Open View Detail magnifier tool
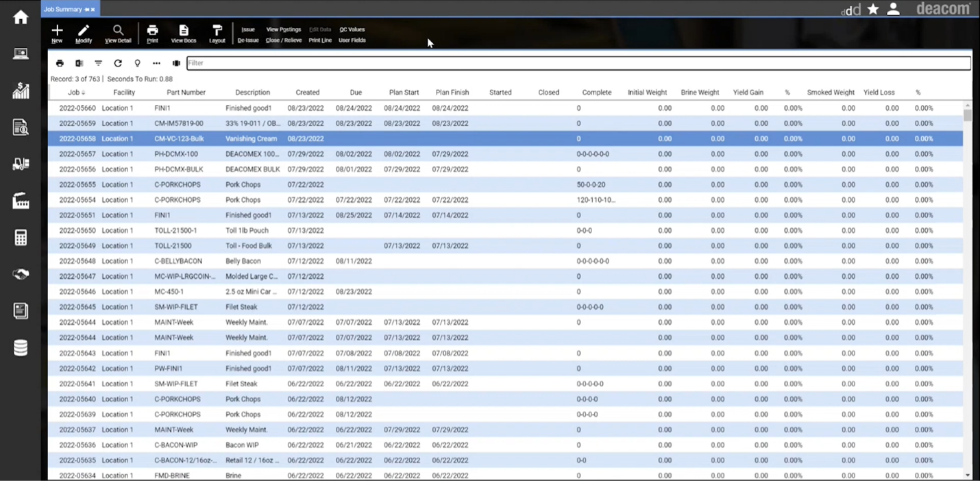The image size is (980, 483). point(118,33)
